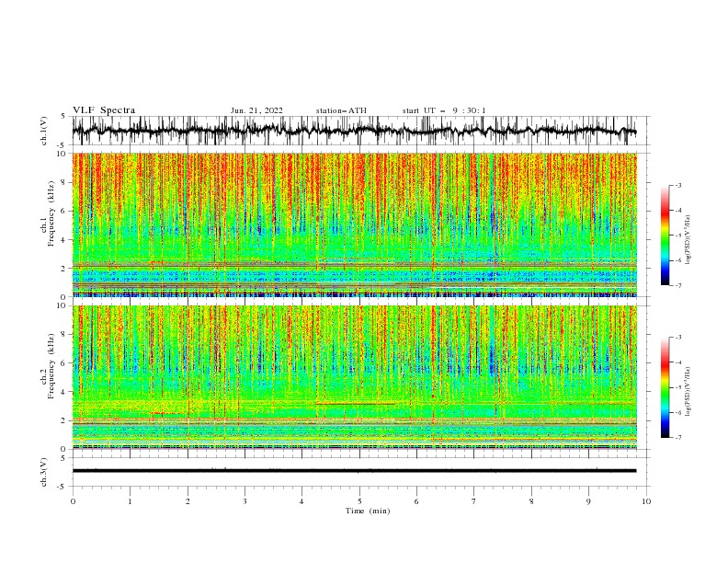Image resolution: width=728 pixels, height=563 pixels.
Task: Click time axis tick label "7"
Action: tap(474, 501)
